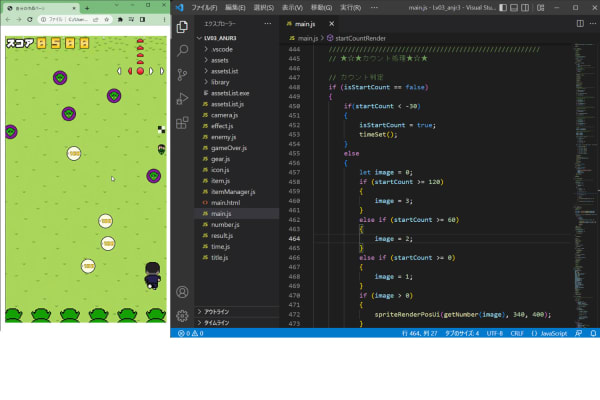
Task: Open the Manage gear icon in VS Code
Action: point(182,315)
